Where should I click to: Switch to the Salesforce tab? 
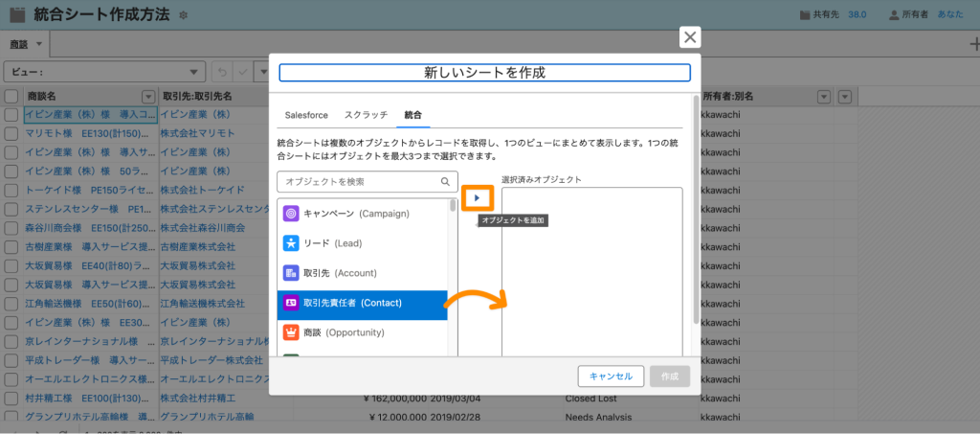pos(306,115)
